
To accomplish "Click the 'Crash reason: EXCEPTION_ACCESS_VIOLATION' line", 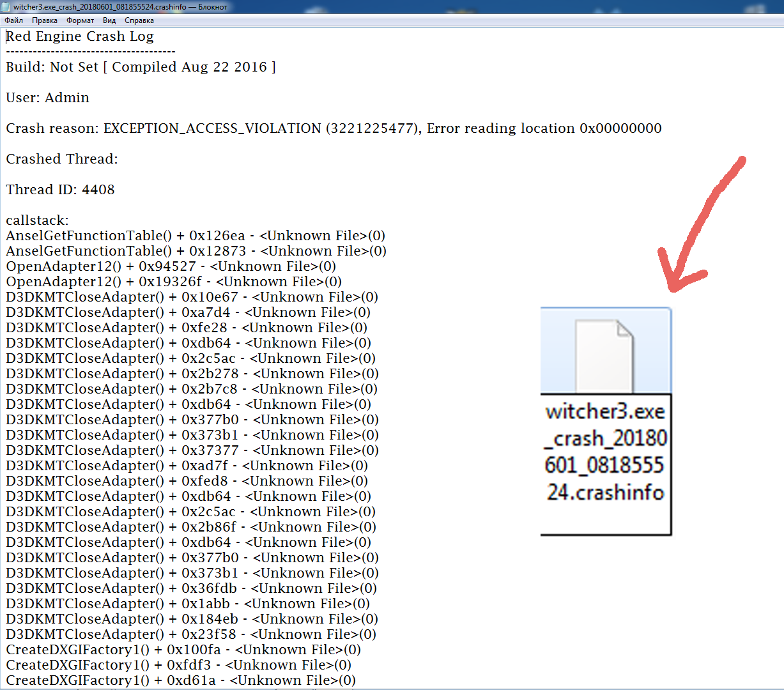I will coord(334,128).
